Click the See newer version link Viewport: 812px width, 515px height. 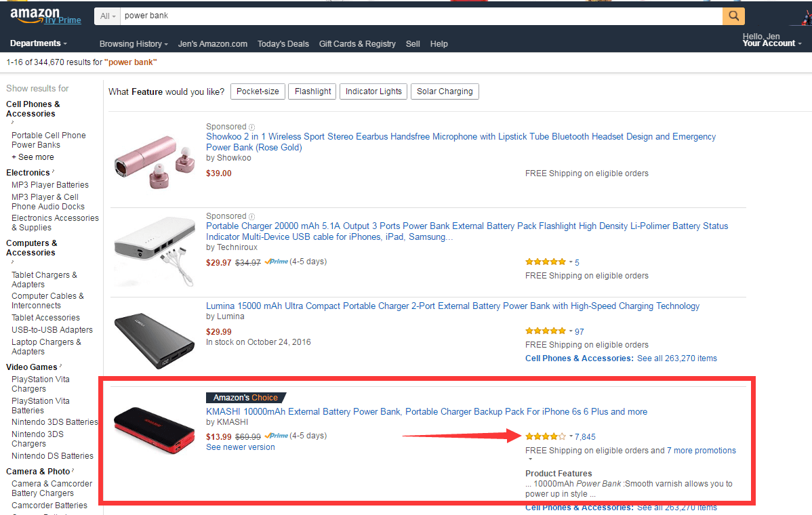click(241, 447)
